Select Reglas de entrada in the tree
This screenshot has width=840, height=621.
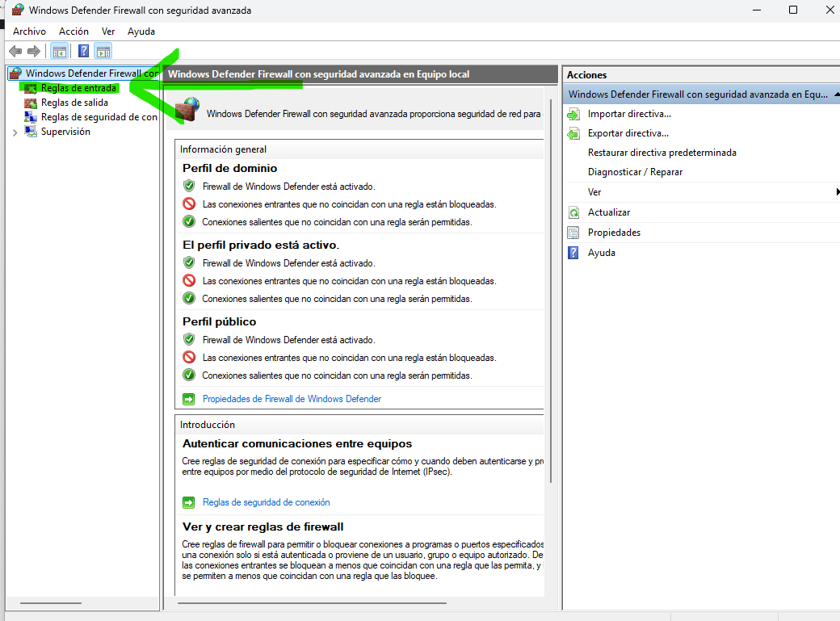pyautogui.click(x=79, y=88)
